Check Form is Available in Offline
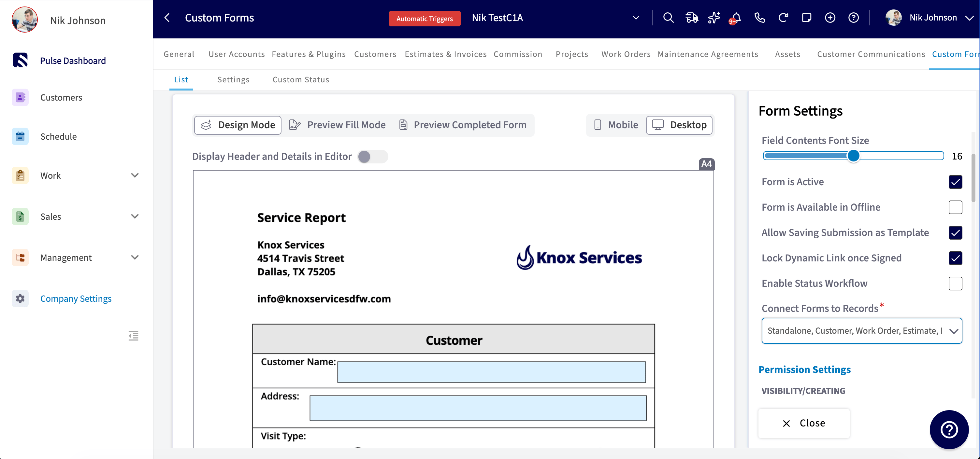 point(955,207)
